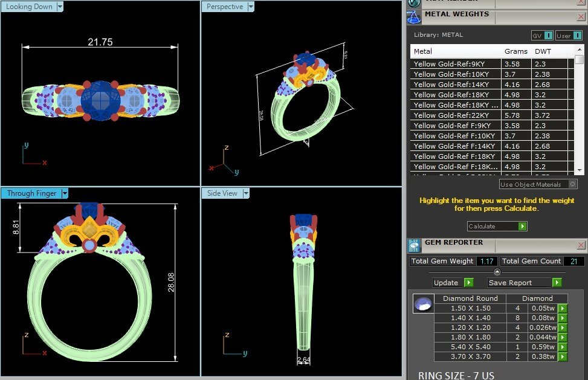Click green arrow for 1.40 X 1.40 diamond

tap(563, 318)
